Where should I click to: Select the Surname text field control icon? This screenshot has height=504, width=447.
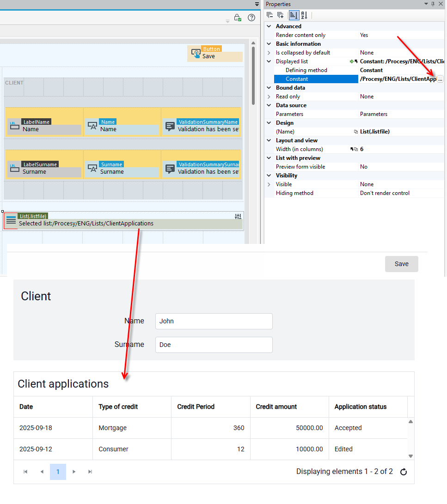[92, 168]
